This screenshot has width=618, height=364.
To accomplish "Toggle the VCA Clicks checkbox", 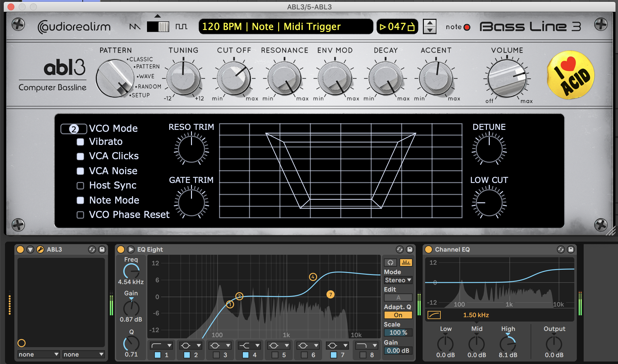I will point(80,156).
